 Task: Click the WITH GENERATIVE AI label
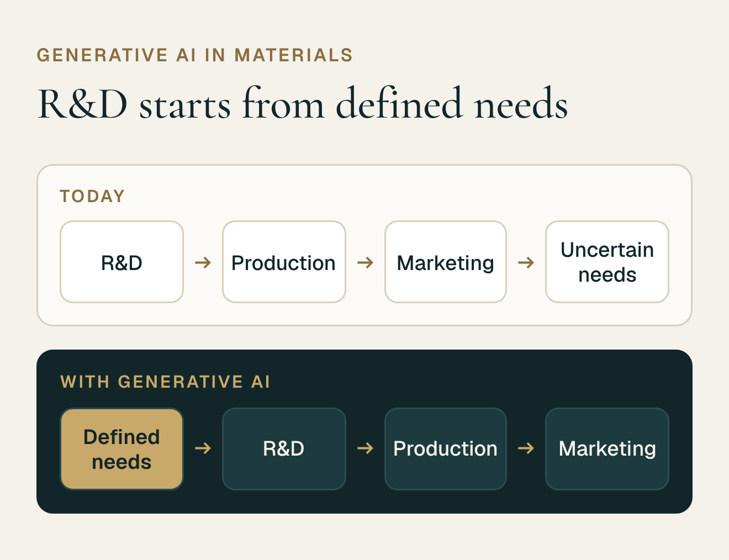click(165, 382)
